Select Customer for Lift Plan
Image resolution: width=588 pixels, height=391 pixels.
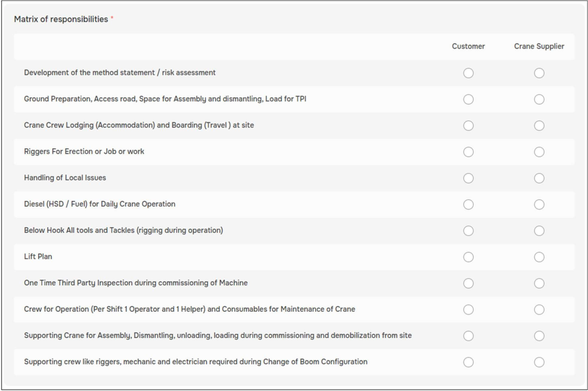pos(469,257)
